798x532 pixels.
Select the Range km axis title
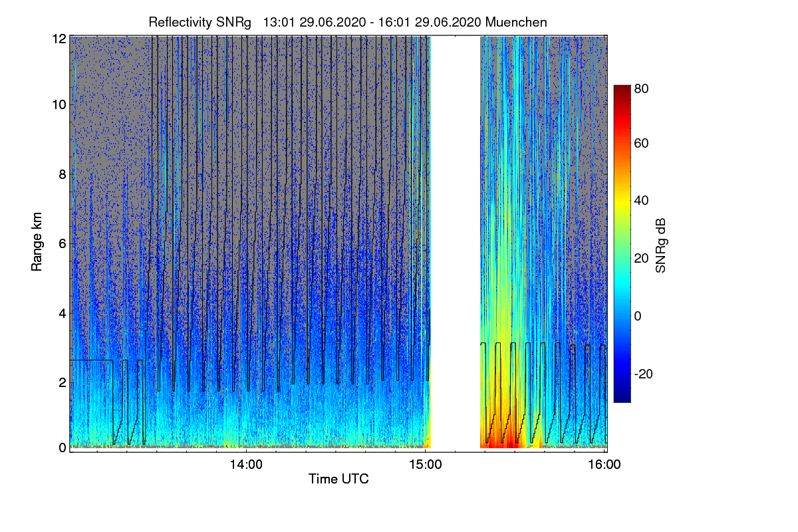click(38, 242)
